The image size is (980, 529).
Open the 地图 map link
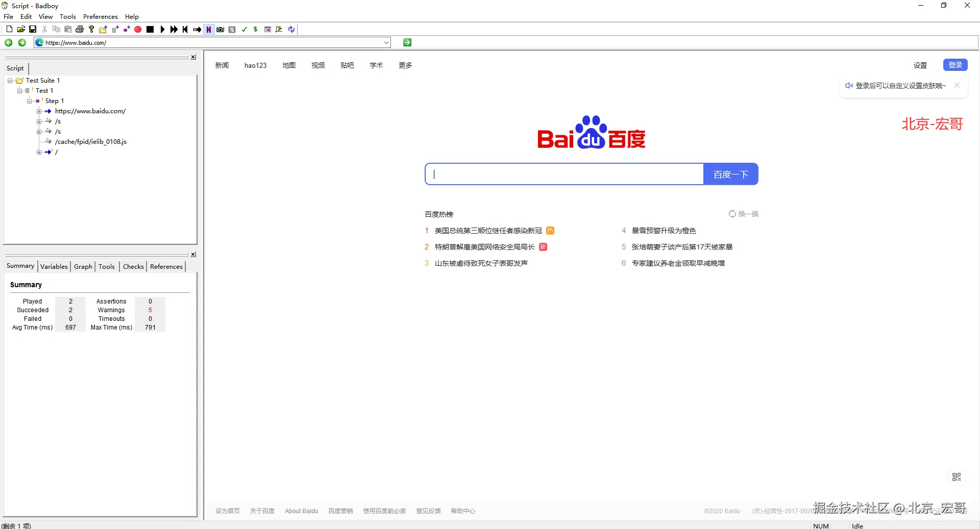(x=289, y=65)
